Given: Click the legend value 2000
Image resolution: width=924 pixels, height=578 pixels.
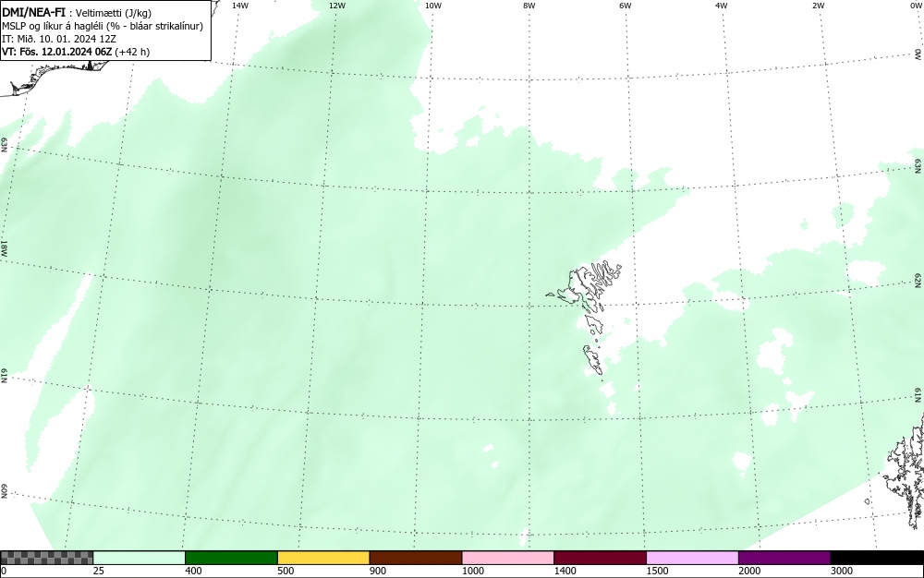Looking at the screenshot, I should point(749,571).
